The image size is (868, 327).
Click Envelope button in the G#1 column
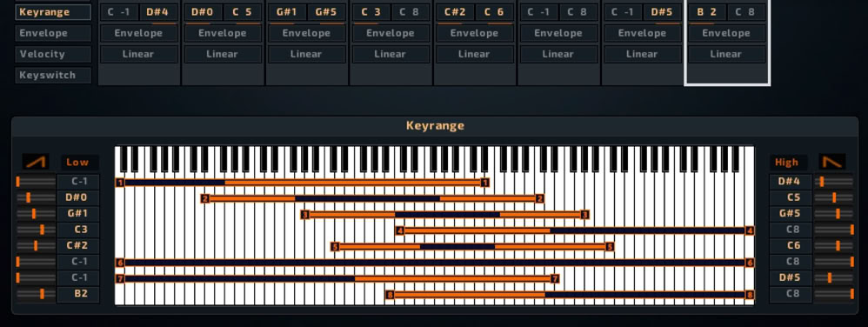point(307,33)
